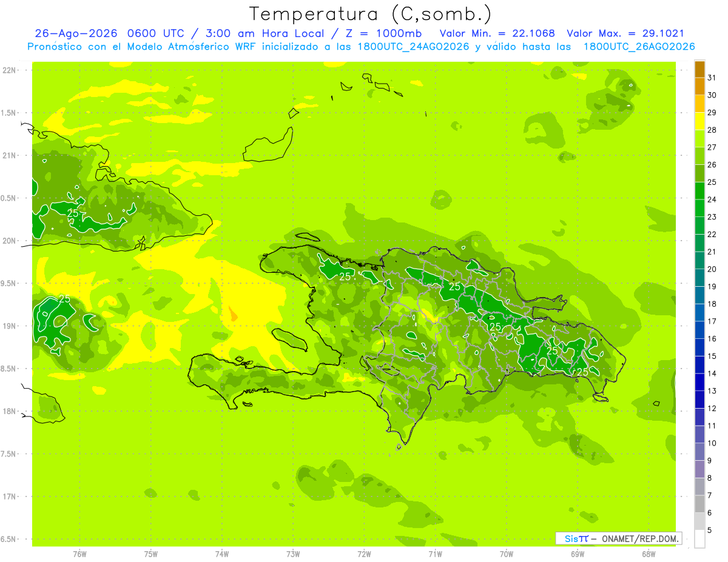Click the valid-until time '1800UTC_26AGO2026'
Image resolution: width=728 pixels, height=562 pixels.
point(639,47)
